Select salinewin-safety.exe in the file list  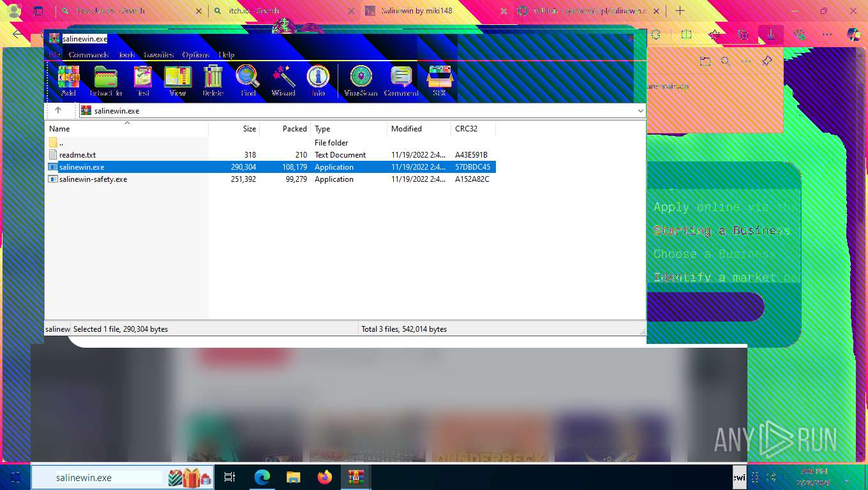pos(270,179)
